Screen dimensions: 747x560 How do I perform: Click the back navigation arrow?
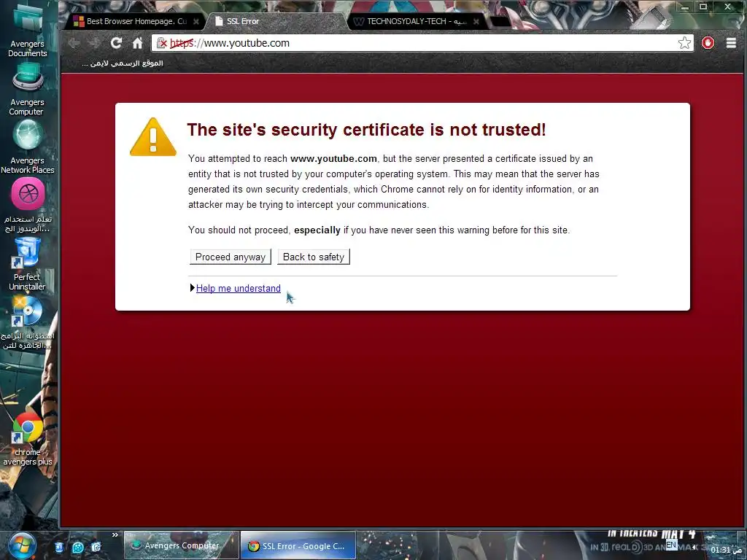click(74, 43)
